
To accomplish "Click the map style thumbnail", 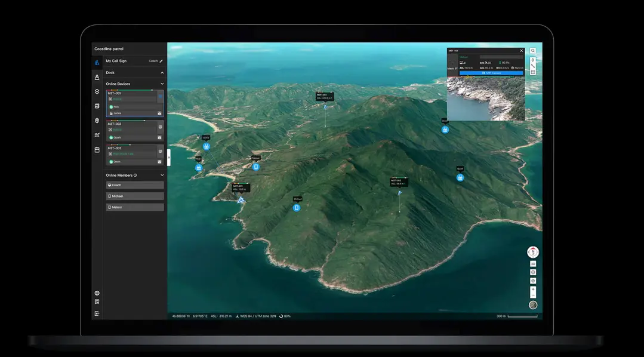I will click(532, 304).
